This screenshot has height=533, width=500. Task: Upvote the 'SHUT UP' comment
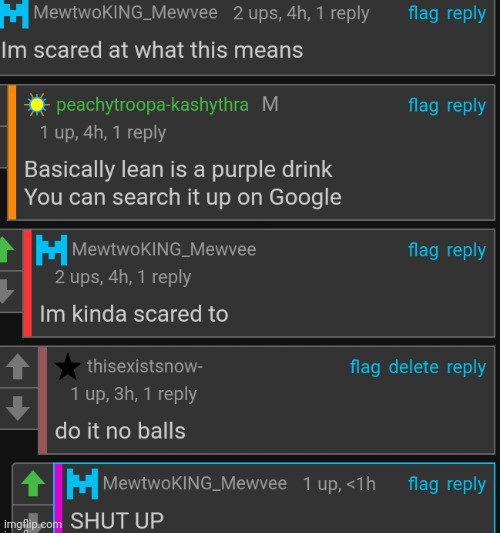click(33, 483)
